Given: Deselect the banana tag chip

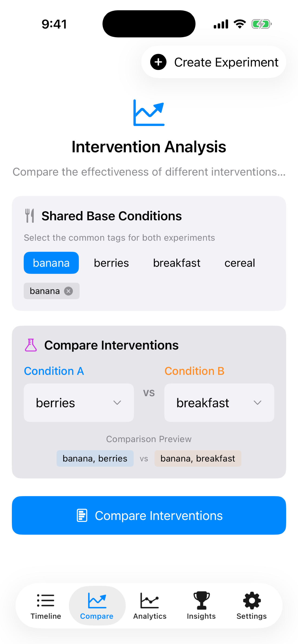Looking at the screenshot, I should coord(51,263).
